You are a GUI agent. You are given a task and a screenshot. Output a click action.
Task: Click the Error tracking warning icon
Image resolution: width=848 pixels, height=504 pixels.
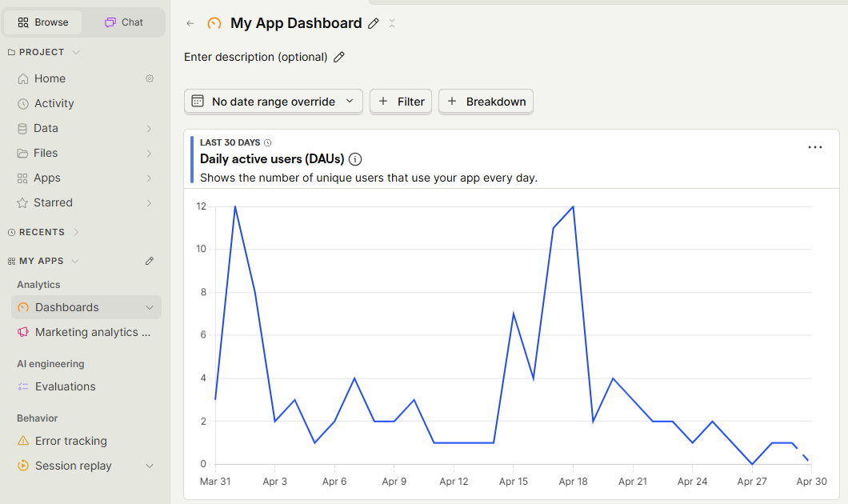[x=22, y=441]
